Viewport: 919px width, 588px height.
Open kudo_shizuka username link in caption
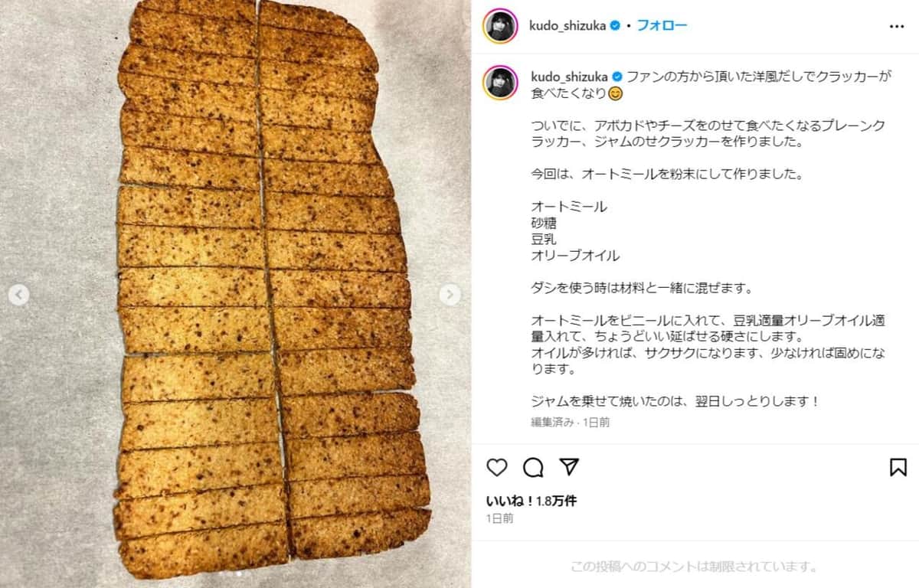(x=567, y=77)
